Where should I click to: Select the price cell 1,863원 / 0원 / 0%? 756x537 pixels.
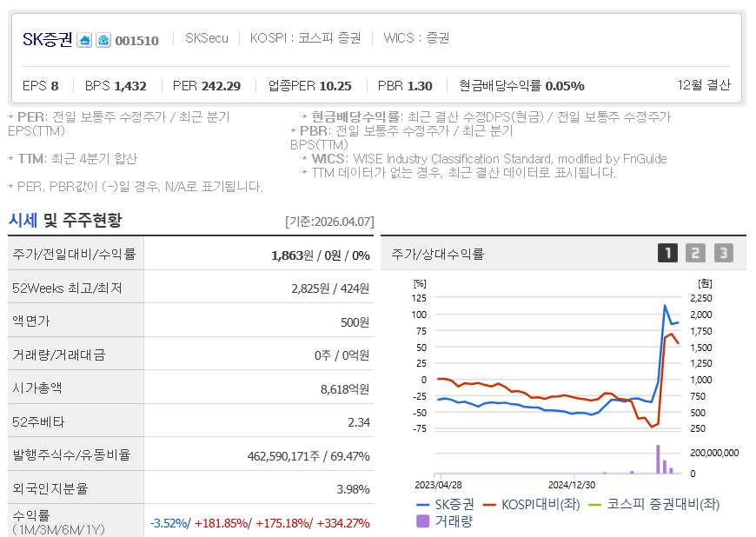[x=321, y=255]
